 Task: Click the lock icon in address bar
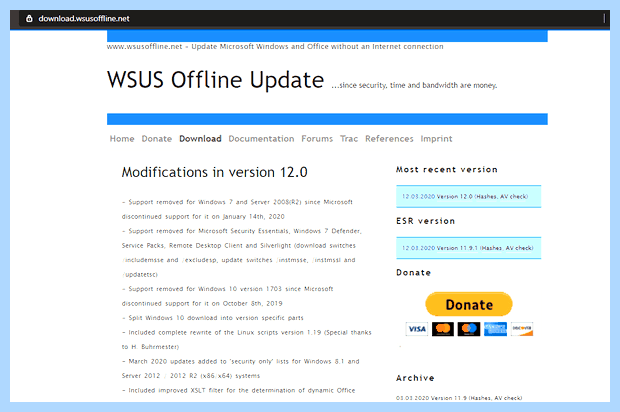29,19
